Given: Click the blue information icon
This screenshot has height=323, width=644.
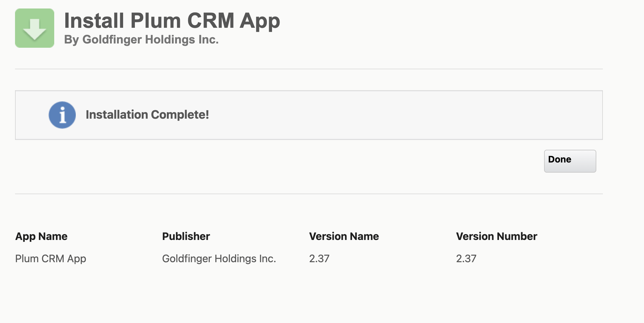Looking at the screenshot, I should coord(62,115).
